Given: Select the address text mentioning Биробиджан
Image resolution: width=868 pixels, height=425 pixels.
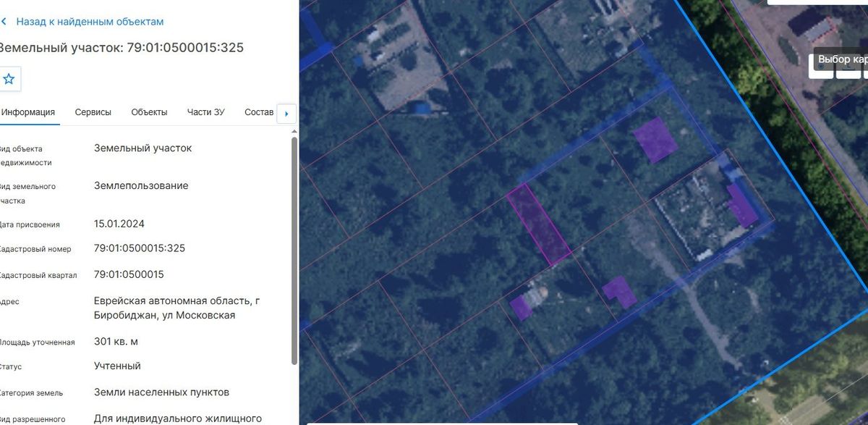Looking at the screenshot, I should (x=177, y=308).
